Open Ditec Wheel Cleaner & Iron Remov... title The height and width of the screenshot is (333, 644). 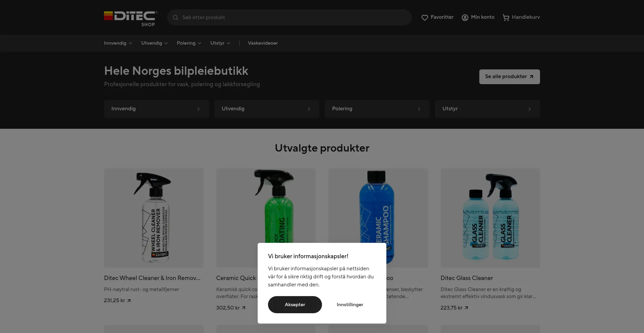(x=152, y=278)
